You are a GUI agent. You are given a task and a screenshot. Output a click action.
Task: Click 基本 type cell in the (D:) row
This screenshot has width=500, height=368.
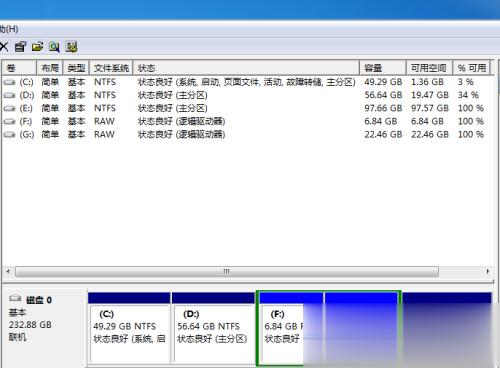(76, 95)
